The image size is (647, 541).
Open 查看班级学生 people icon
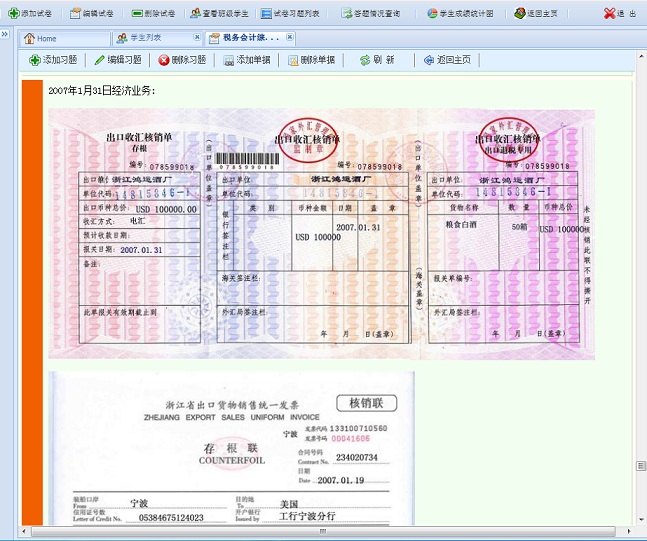tap(195, 13)
